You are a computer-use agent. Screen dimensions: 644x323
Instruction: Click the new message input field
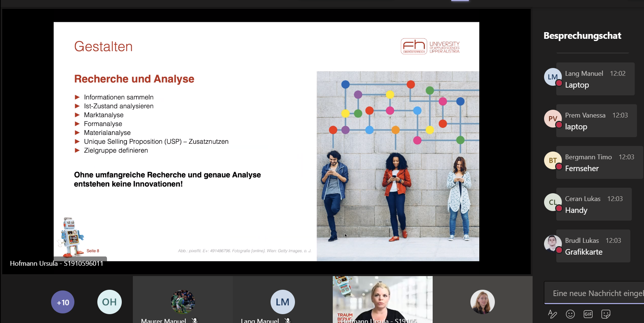pyautogui.click(x=594, y=293)
